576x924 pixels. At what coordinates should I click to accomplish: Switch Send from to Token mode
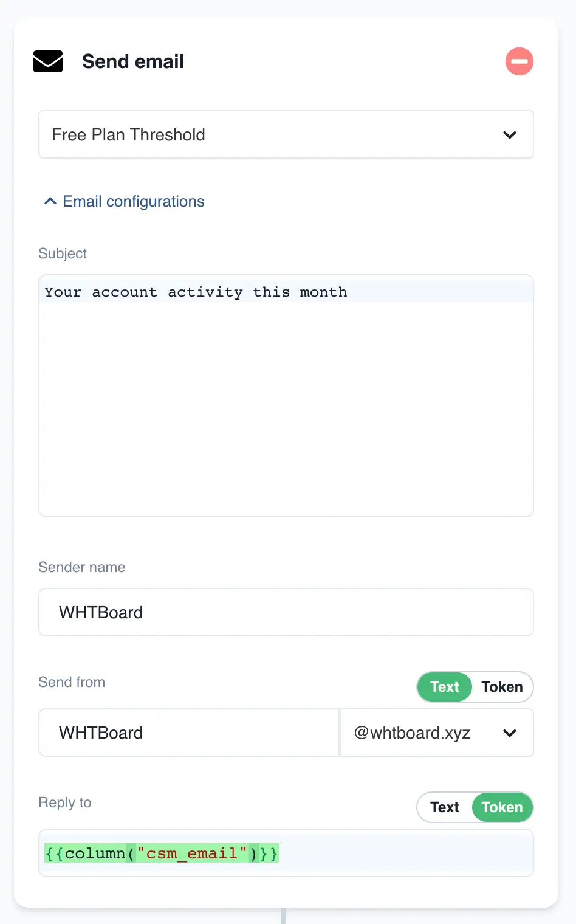[x=502, y=687]
